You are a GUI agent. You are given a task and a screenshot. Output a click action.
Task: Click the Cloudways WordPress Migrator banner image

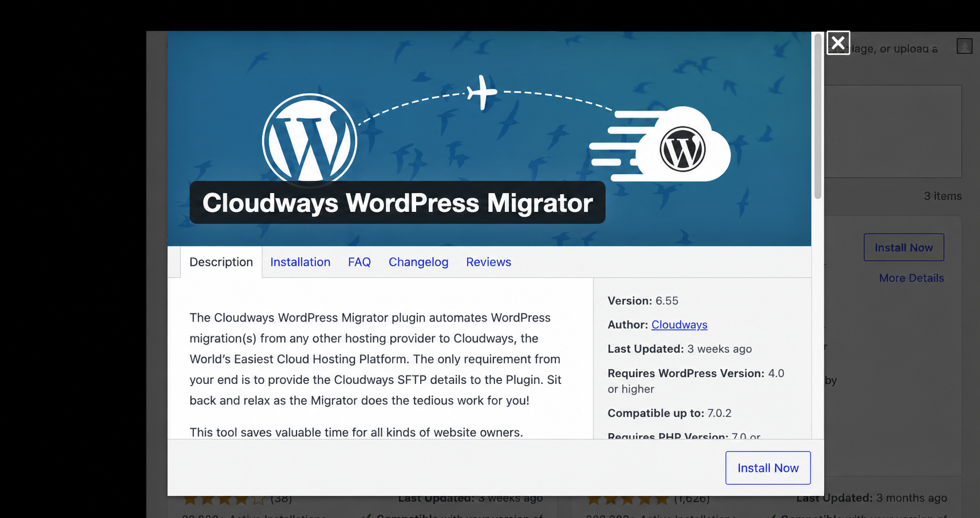489,139
